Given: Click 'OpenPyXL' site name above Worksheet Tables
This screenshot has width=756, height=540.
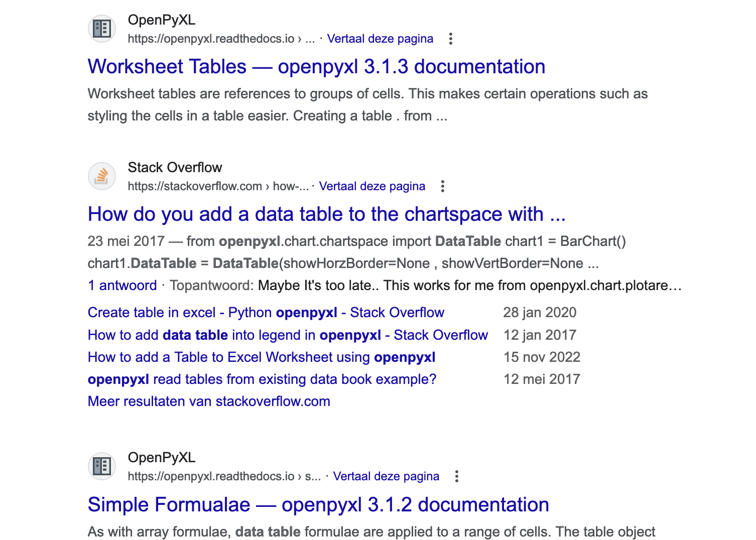Looking at the screenshot, I should click(x=162, y=20).
